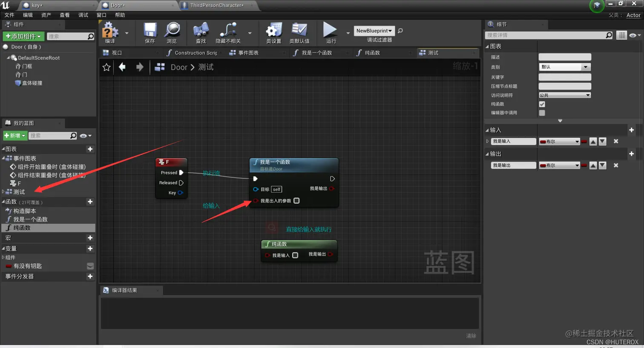Viewport: 644px width, 348px height.
Task: Open the 调试 menu
Action: click(x=83, y=15)
